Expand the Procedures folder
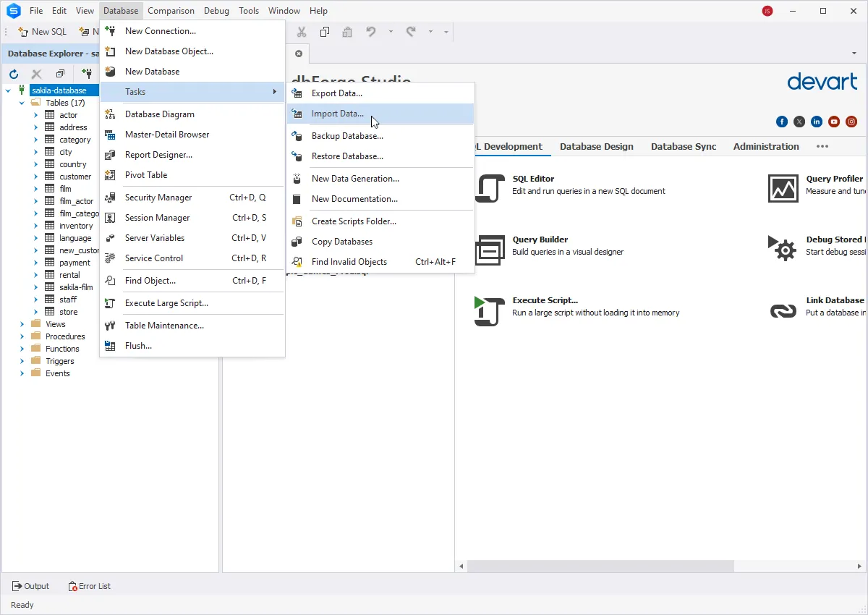Image resolution: width=868 pixels, height=615 pixels. [22, 336]
